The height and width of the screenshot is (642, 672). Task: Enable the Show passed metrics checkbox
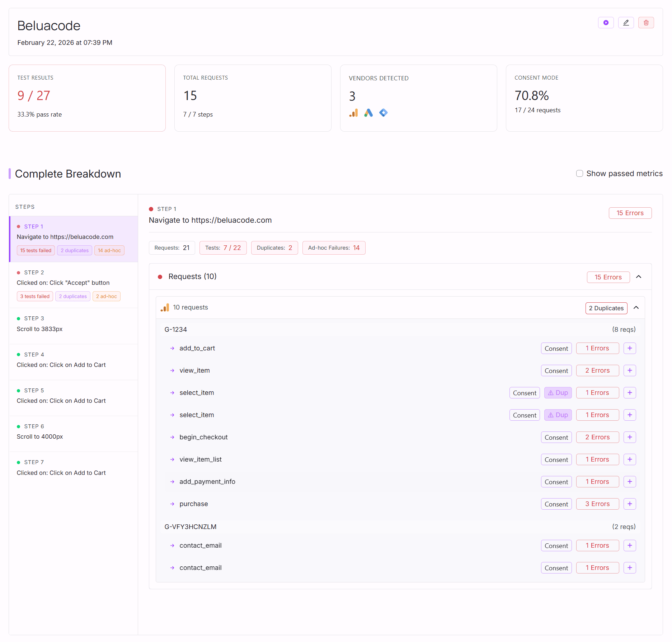click(x=579, y=173)
